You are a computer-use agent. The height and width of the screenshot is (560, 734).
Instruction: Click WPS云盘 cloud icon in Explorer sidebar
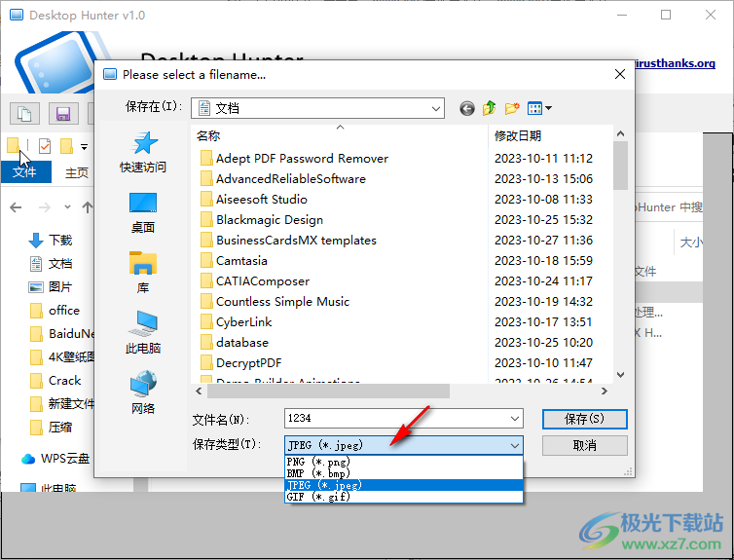pyautogui.click(x=28, y=459)
